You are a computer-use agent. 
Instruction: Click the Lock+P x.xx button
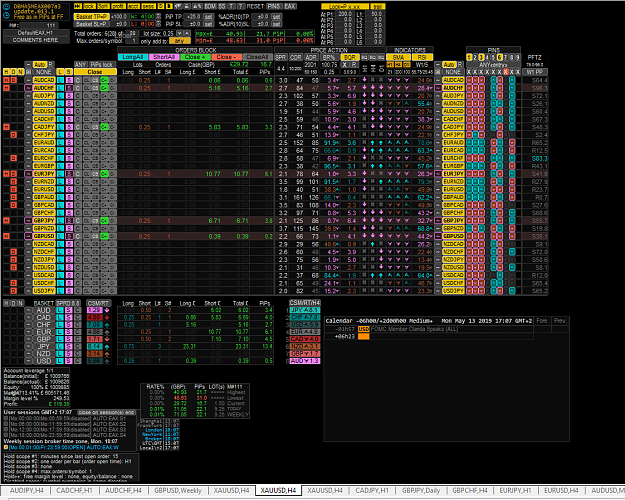tap(344, 7)
